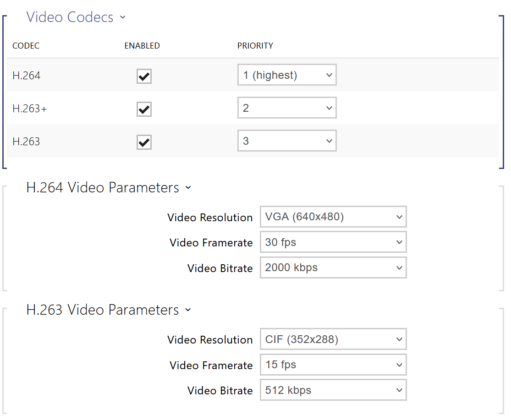Click the PRIORITY column header
Image resolution: width=511 pixels, height=420 pixels.
pos(255,46)
